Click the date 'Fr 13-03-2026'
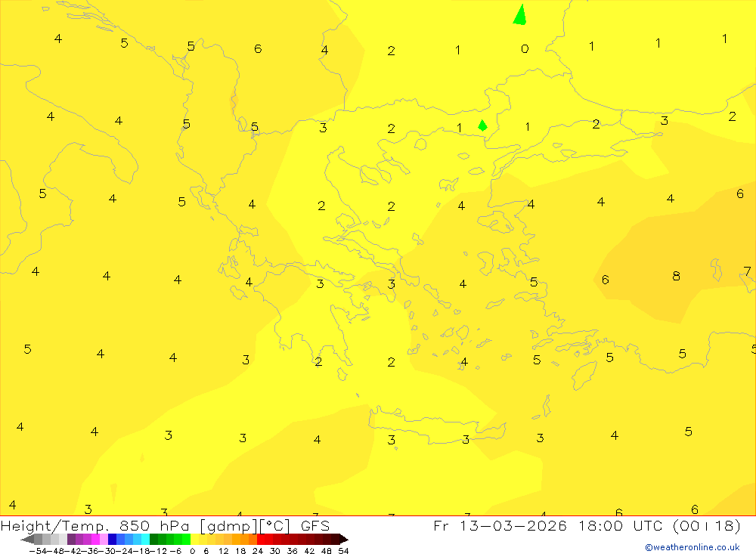This screenshot has width=756, height=554. (x=500, y=525)
